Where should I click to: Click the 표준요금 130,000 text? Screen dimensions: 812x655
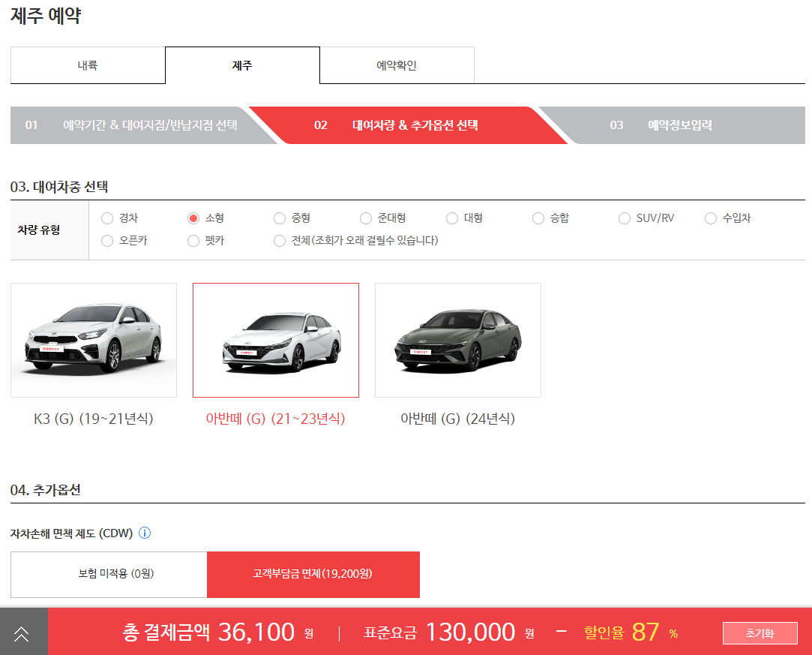449,632
